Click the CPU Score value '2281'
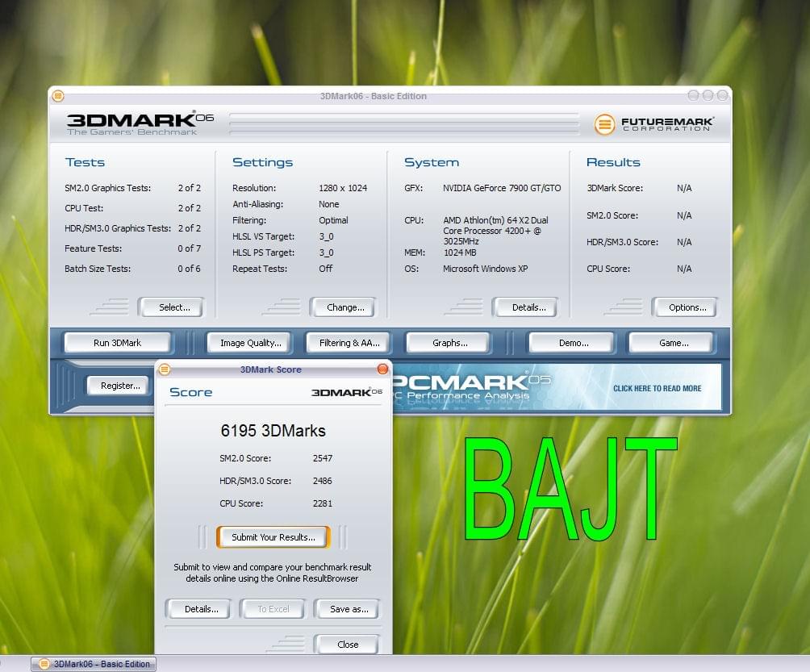Screen dimensions: 810x672 click(323, 503)
